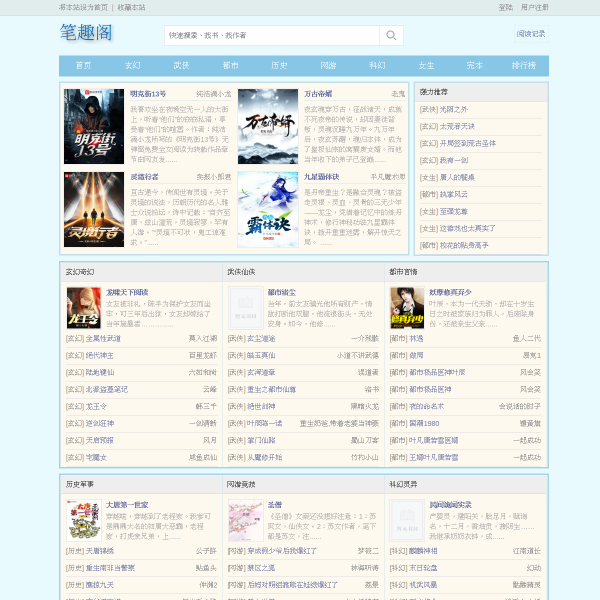600x600 pixels.
Task: Open 灵境行者 book cover thumbnail
Action: pos(94,209)
